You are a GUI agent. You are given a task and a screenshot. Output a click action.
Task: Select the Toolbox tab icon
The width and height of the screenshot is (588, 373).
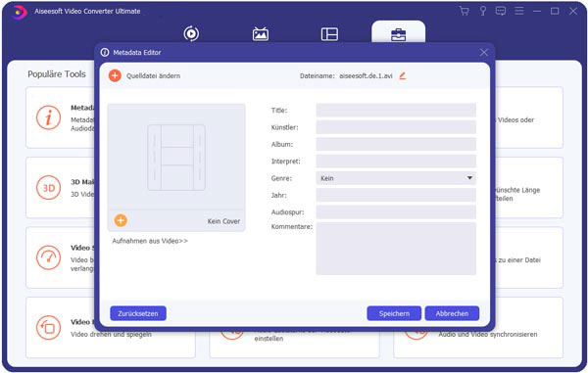pyautogui.click(x=398, y=34)
